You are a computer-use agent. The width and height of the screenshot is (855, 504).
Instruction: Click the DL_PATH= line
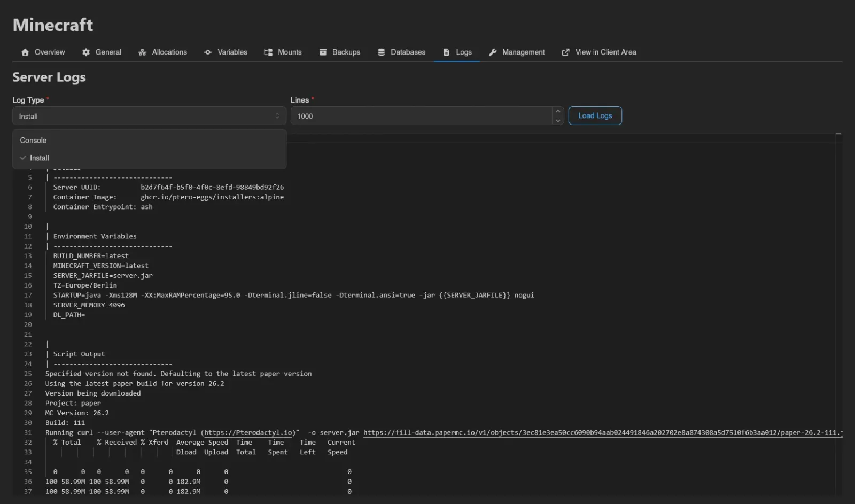pos(69,315)
